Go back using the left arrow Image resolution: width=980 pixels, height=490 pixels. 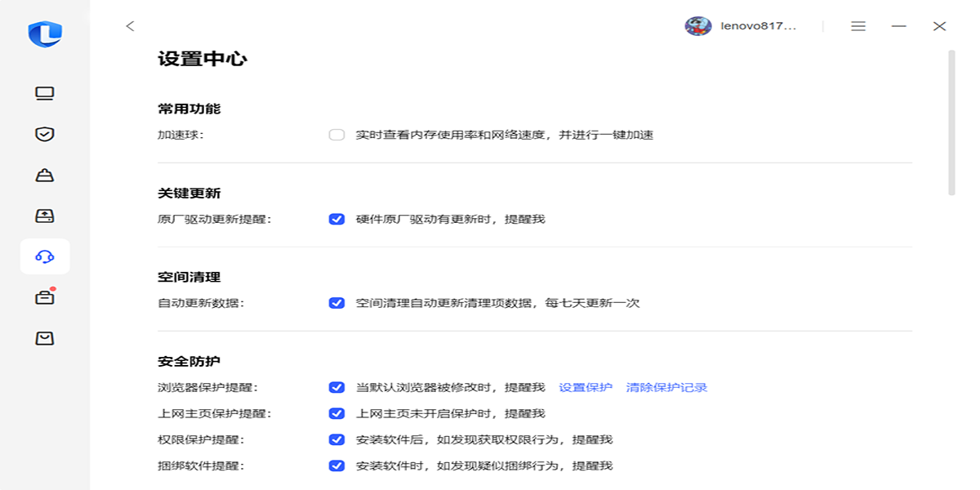(130, 26)
